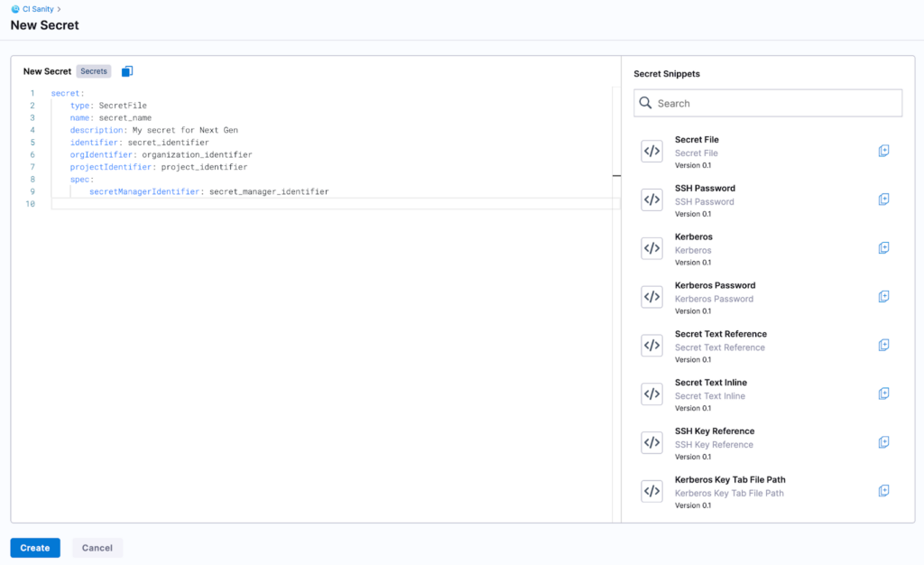The height and width of the screenshot is (565, 924).
Task: Insert the Secret Text Reference snippet via its icon
Action: tap(883, 346)
